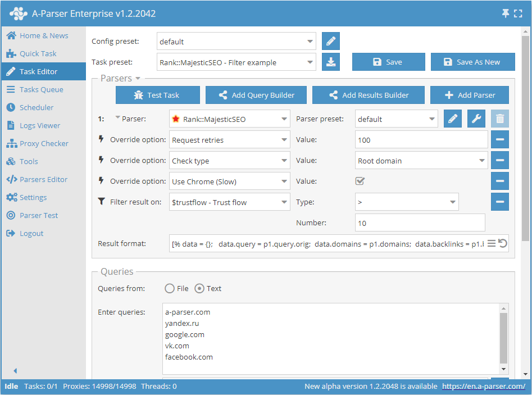The width and height of the screenshot is (532, 395).
Task: Uncheck the Use Chrome (Slow) value checkbox
Action: (x=360, y=181)
